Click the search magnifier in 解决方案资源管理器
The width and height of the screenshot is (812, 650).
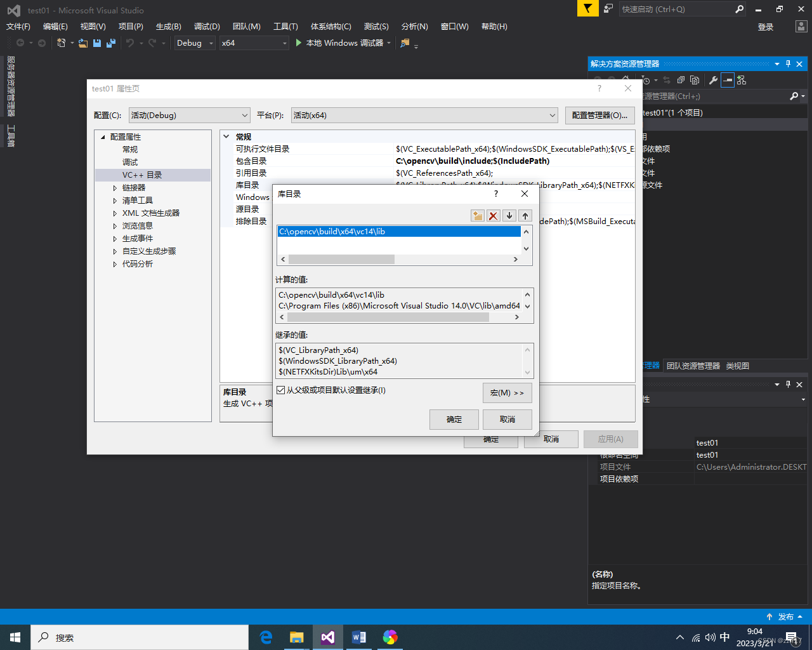click(x=795, y=96)
